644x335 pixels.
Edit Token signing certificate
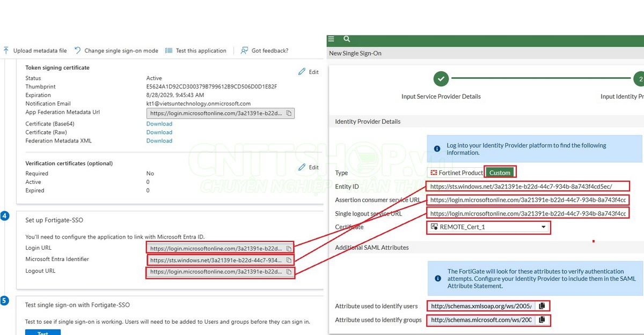(309, 72)
